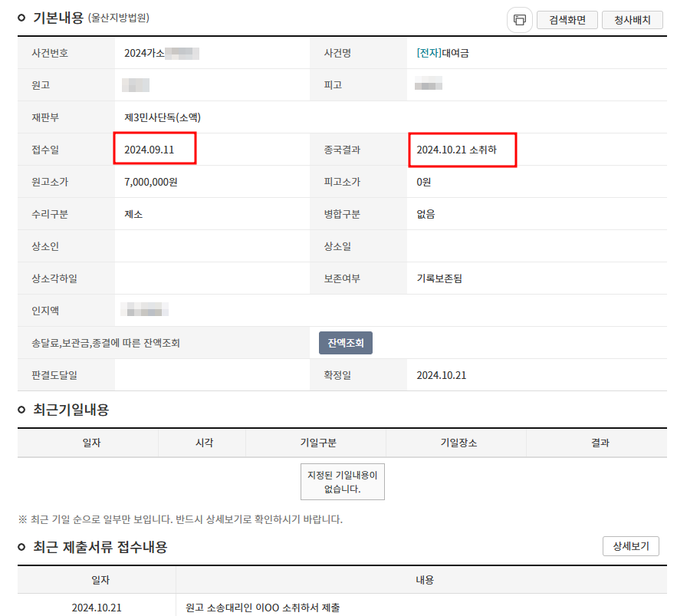Screen dimensions: 677x616
Task: Select the 없음 merge status value
Action: 426,214
